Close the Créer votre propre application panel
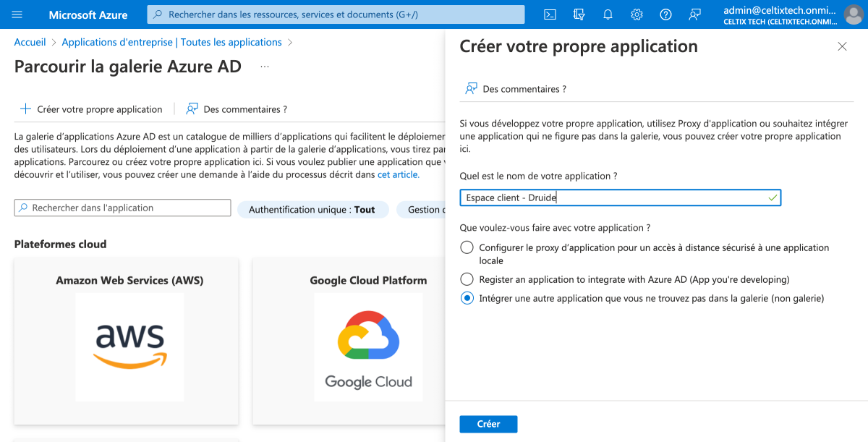Viewport: 868px width, 442px height. (x=842, y=46)
